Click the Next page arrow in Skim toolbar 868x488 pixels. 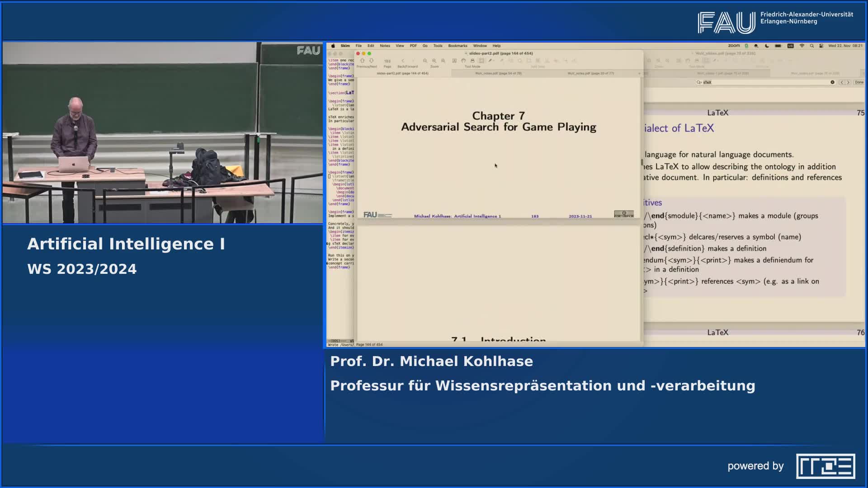pyautogui.click(x=372, y=60)
